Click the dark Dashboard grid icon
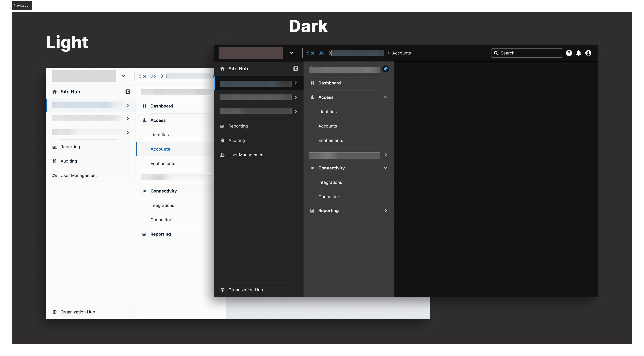 (x=312, y=83)
